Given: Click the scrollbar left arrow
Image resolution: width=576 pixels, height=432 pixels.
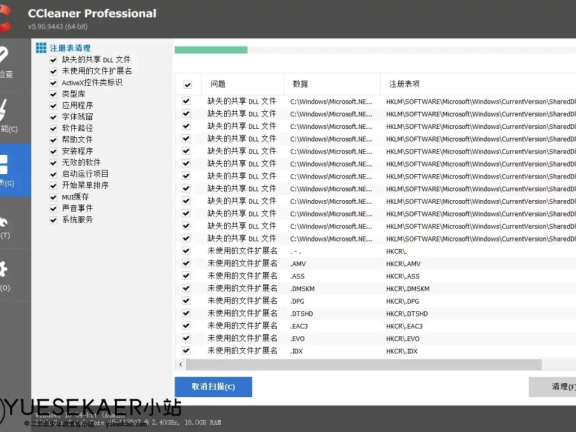Looking at the screenshot, I should (x=180, y=365).
